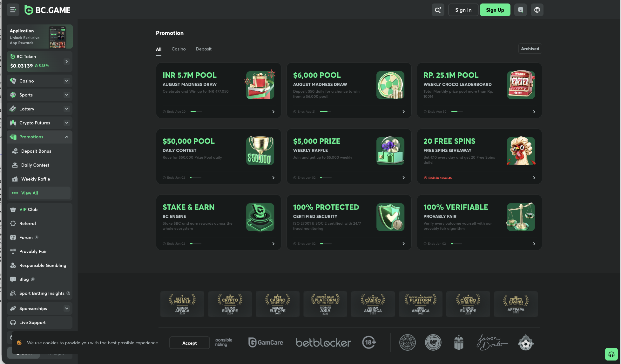Click the Live Support headset icon in sidebar
This screenshot has height=364, width=621.
click(x=13, y=322)
